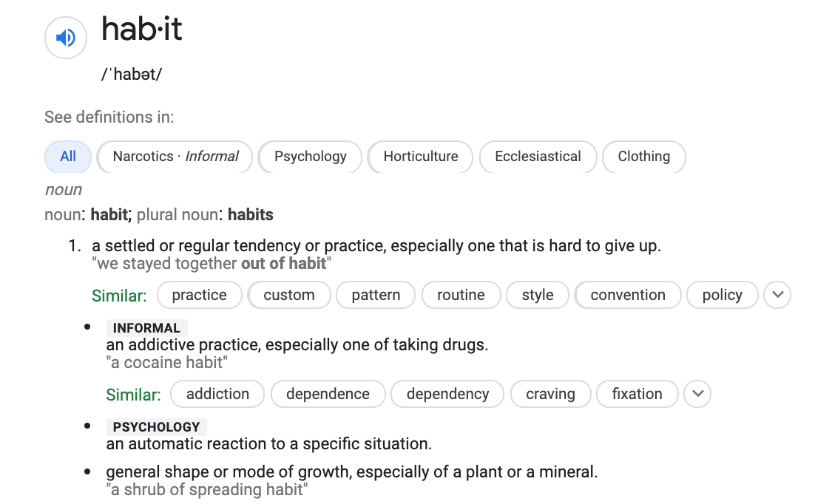This screenshot has width=815, height=504.
Task: Filter definitions by Horticulture
Action: (420, 157)
